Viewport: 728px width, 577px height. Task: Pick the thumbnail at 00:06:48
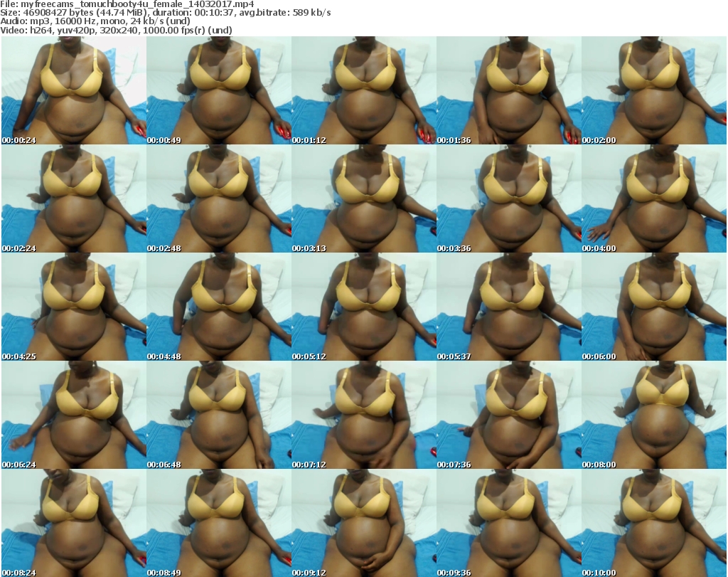click(219, 415)
